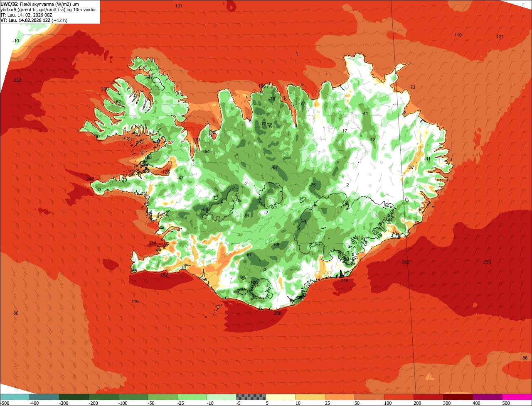Click the '252' value in the dark red area

17,80
